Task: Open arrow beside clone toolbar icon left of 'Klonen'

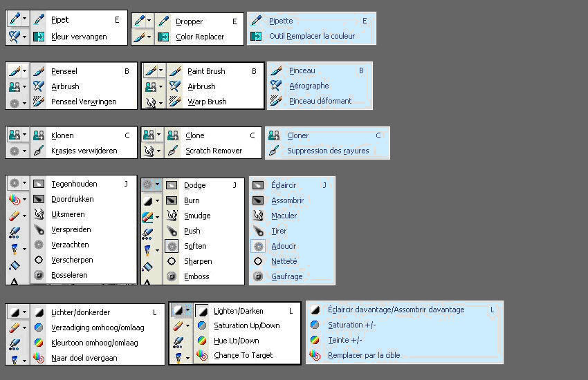Action: click(x=24, y=134)
